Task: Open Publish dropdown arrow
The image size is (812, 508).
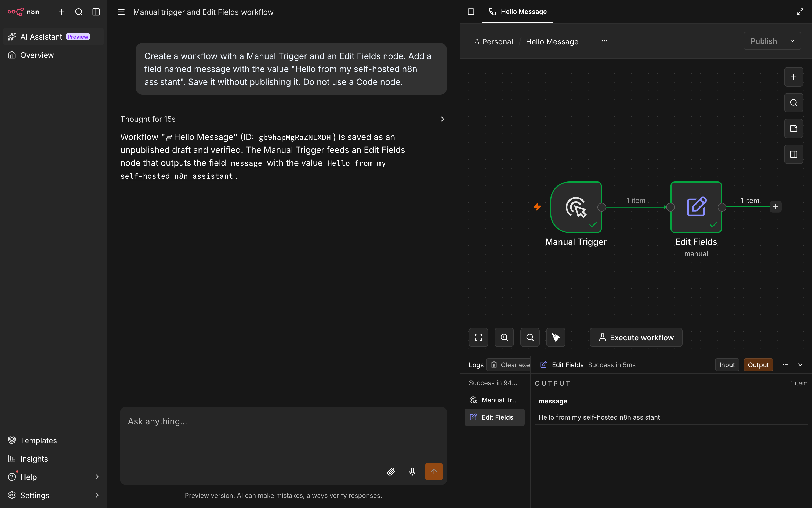Action: pos(793,41)
